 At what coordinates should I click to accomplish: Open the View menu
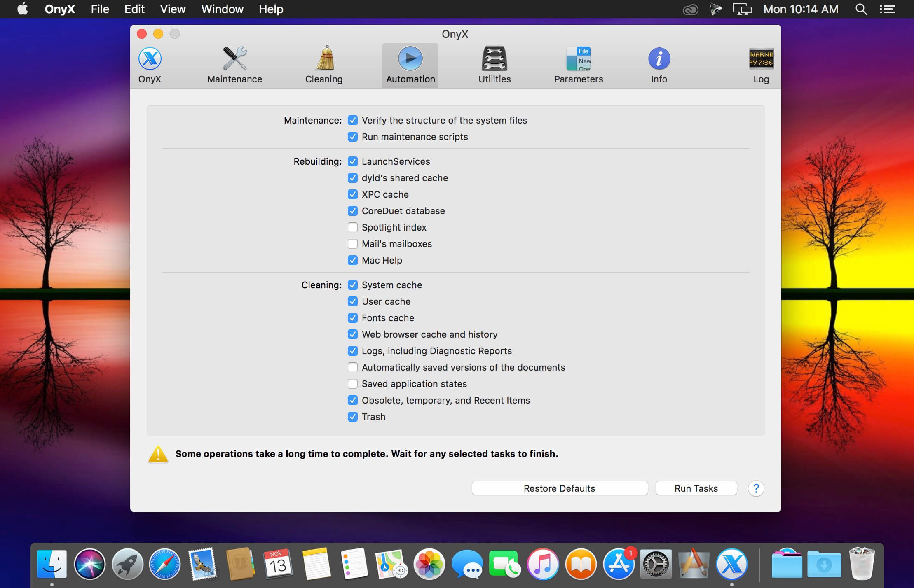point(173,9)
